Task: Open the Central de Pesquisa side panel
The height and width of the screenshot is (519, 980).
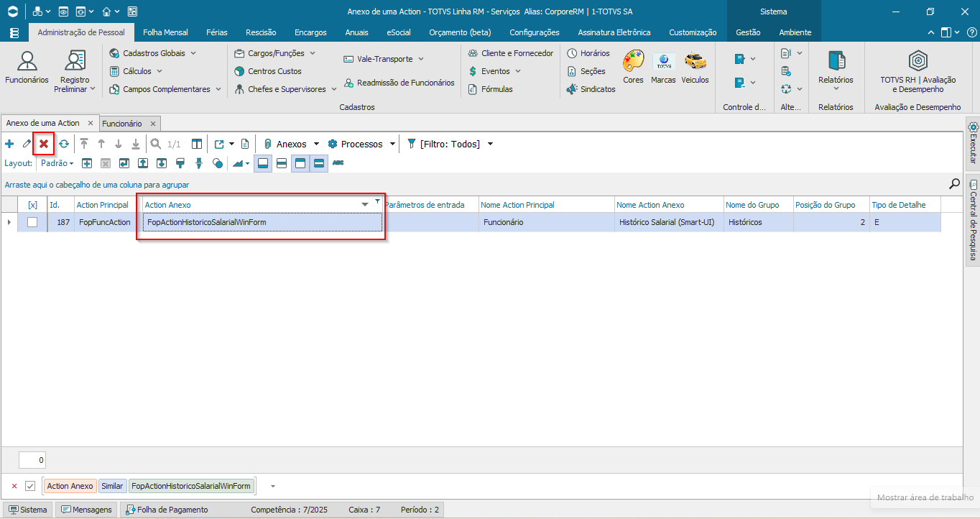Action: coord(973,219)
